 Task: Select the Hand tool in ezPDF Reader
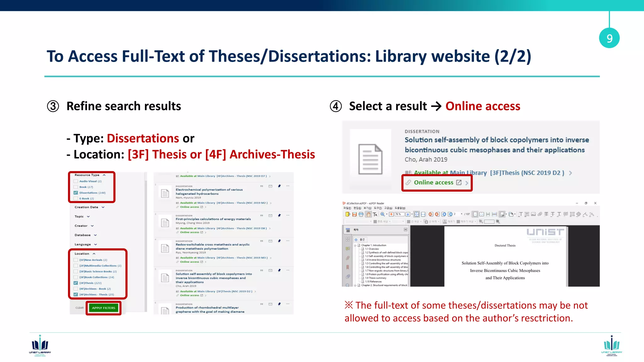(368, 214)
